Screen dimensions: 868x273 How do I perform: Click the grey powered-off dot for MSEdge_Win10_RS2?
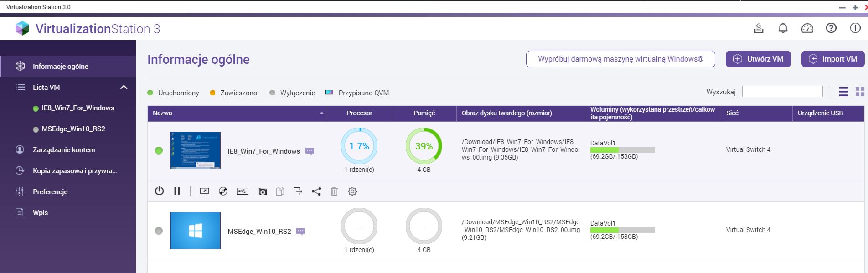pyautogui.click(x=159, y=231)
